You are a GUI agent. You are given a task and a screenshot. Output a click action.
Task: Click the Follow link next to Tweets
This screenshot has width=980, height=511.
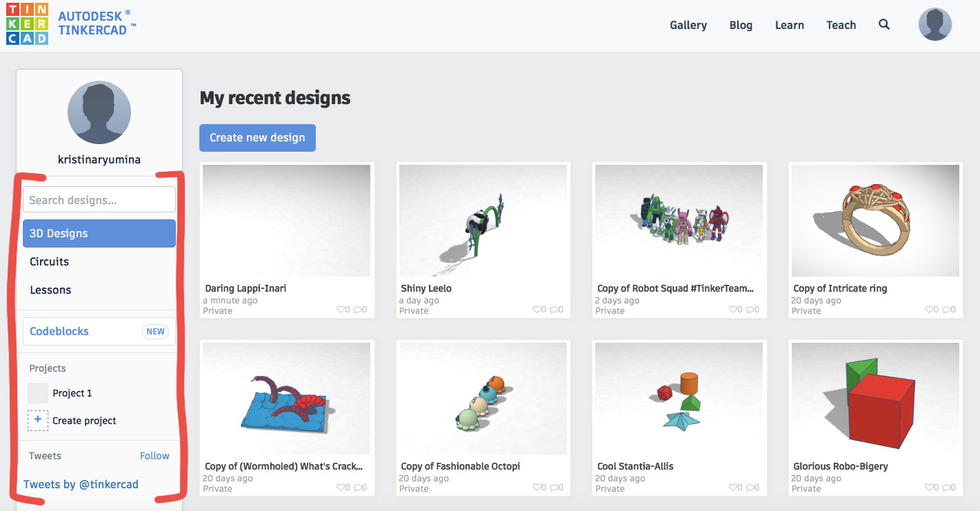coord(154,456)
